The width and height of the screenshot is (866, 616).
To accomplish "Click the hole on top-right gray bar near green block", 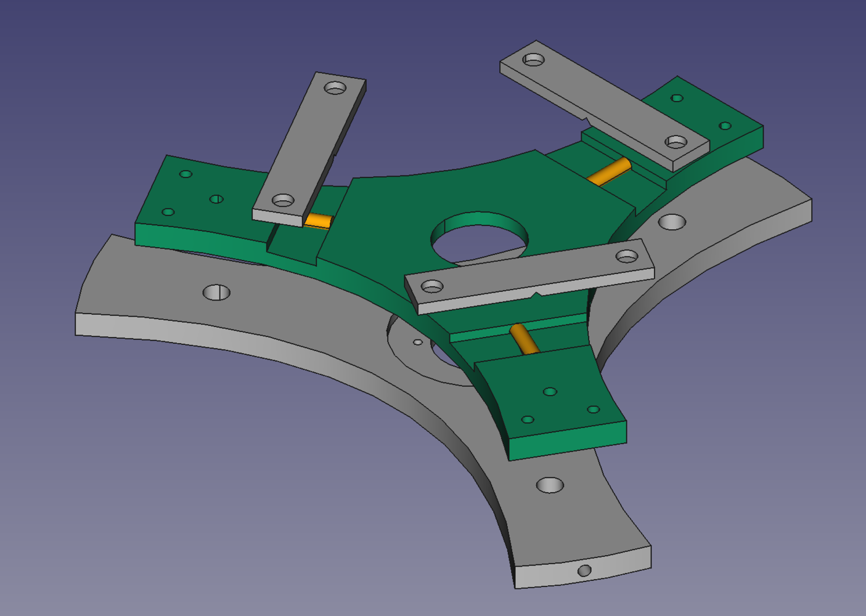I will (x=676, y=142).
